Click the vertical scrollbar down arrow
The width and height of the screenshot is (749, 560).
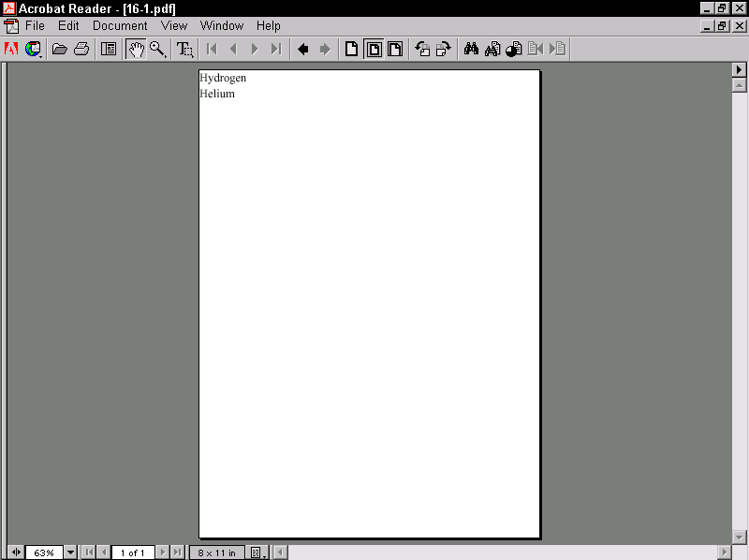point(739,537)
